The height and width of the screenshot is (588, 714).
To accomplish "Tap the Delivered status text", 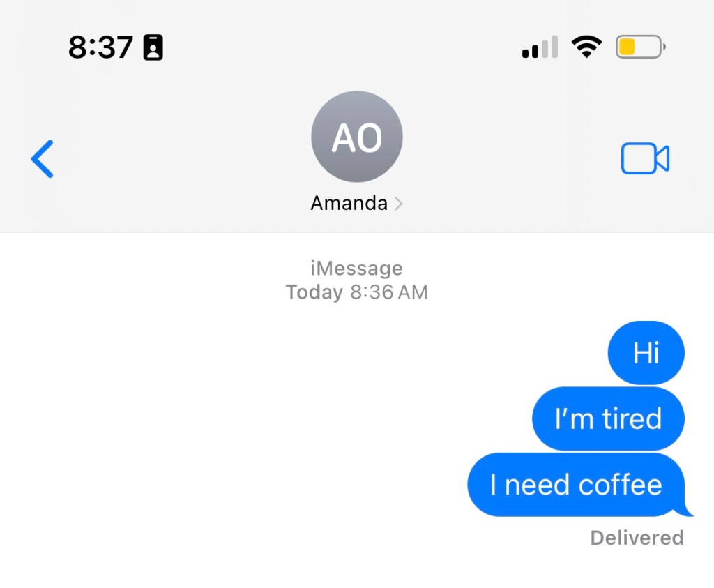I will (637, 538).
